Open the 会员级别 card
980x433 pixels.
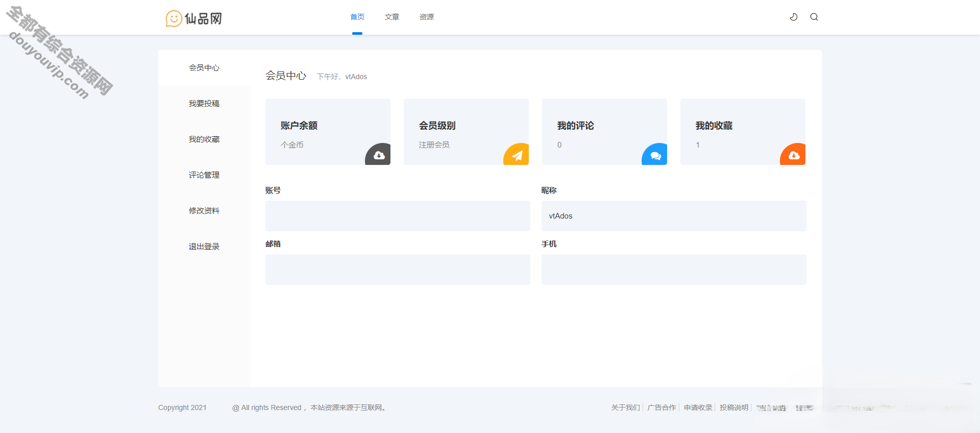tap(466, 132)
